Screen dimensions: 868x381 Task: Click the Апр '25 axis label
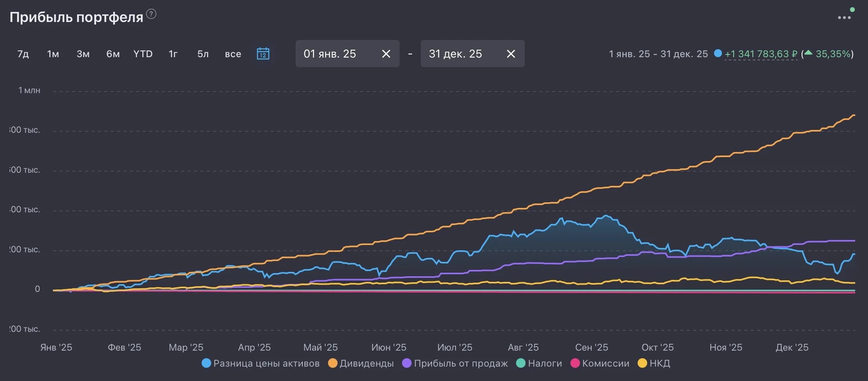(254, 347)
